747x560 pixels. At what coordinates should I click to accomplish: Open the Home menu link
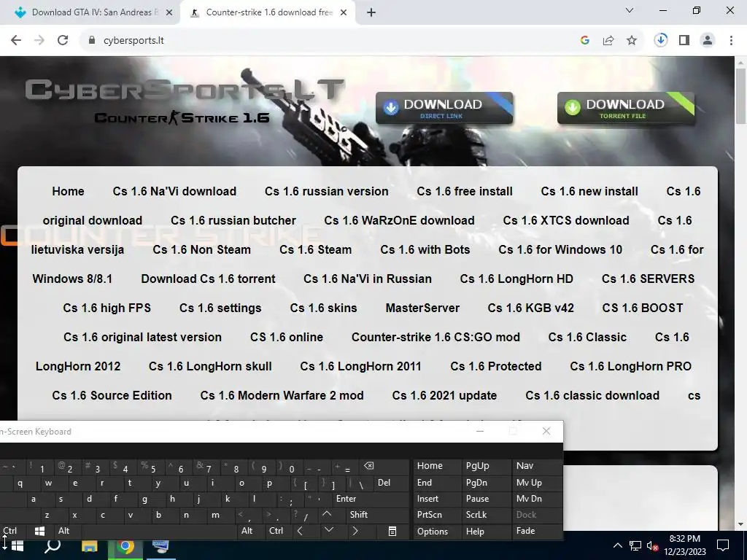(68, 192)
